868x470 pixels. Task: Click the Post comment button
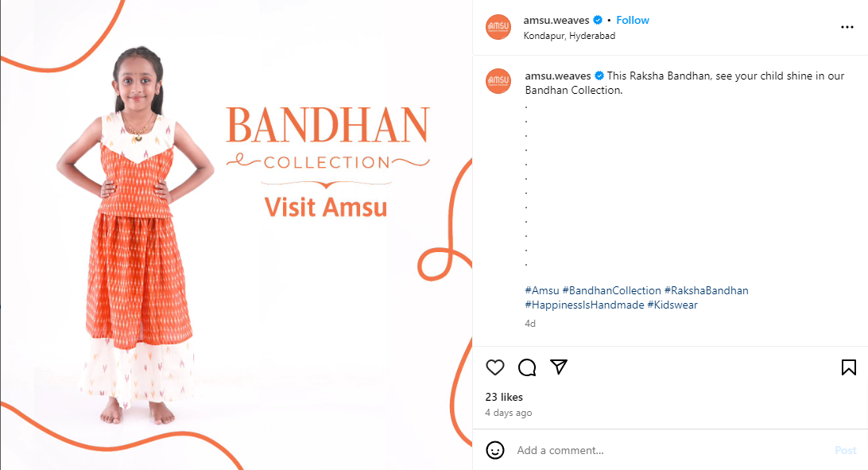tap(845, 450)
